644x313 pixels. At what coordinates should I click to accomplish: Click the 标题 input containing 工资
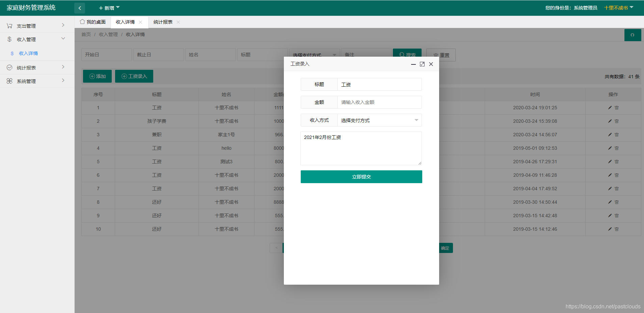pos(380,84)
